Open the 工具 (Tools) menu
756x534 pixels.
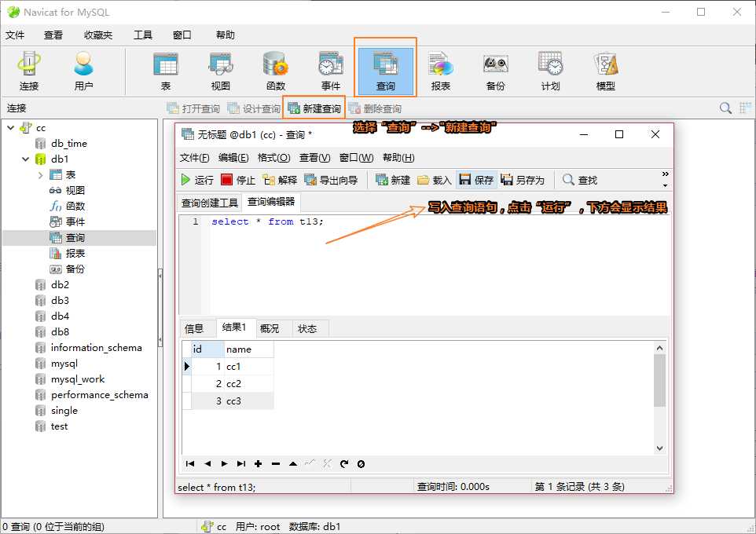click(x=143, y=35)
